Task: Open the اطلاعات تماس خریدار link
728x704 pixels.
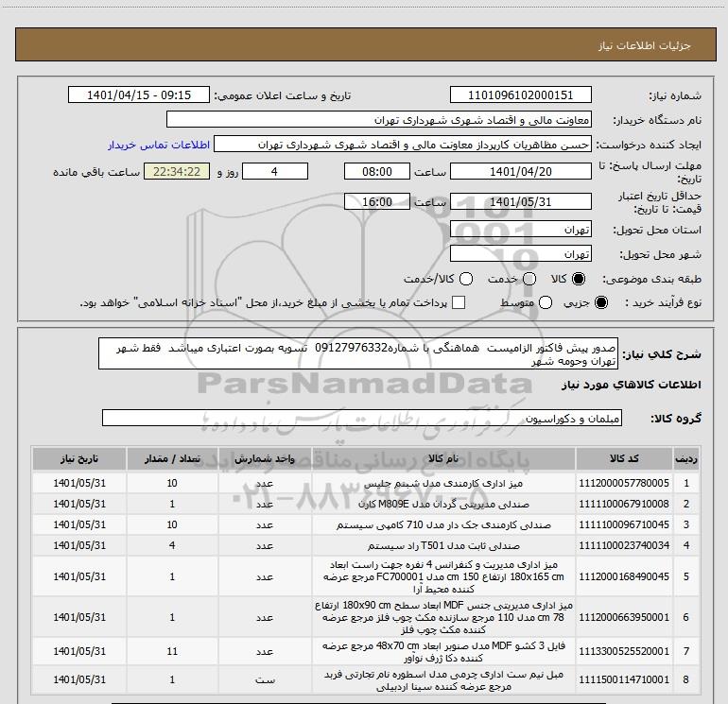Action: coord(159,145)
